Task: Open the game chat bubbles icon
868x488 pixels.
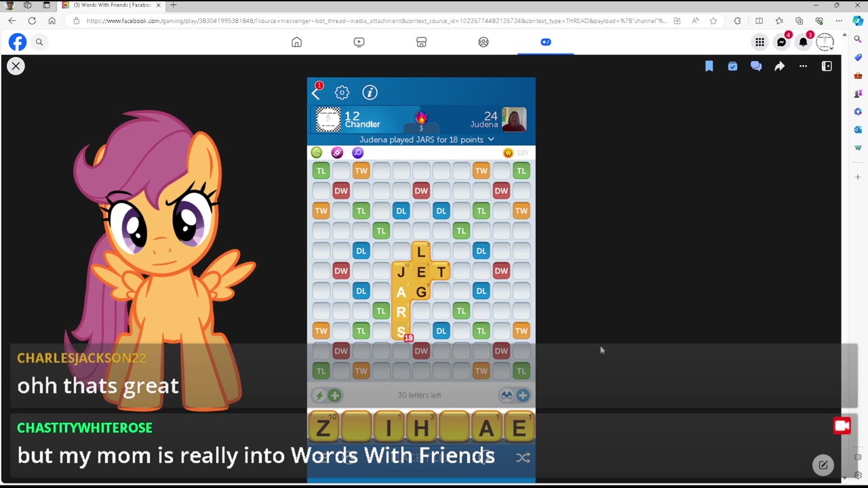Action: click(x=756, y=66)
